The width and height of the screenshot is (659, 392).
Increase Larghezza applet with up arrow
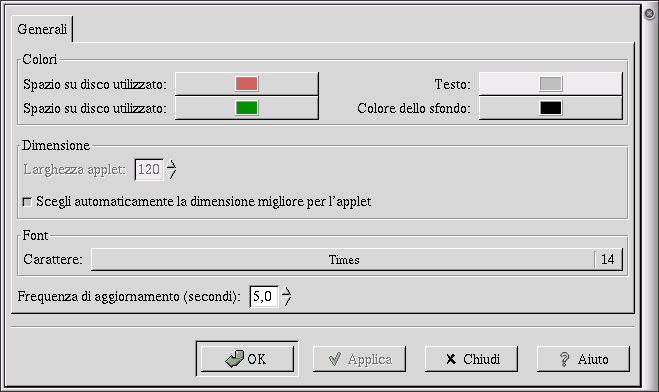click(171, 164)
